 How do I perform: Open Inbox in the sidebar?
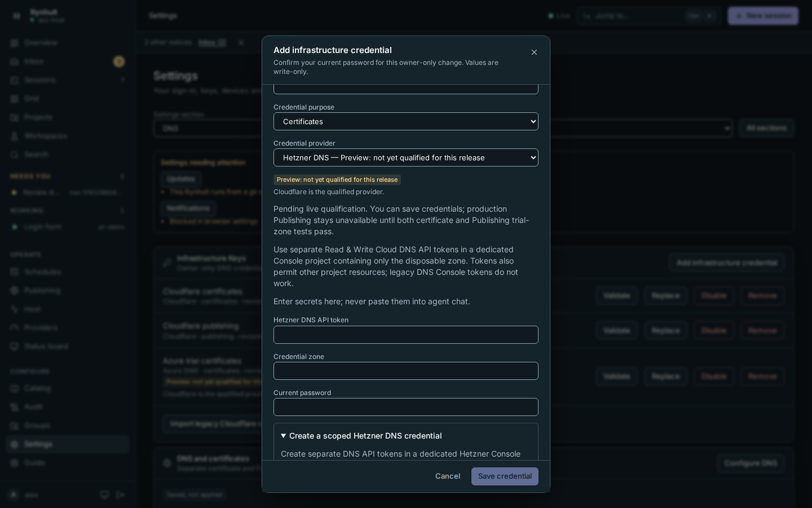(x=68, y=62)
